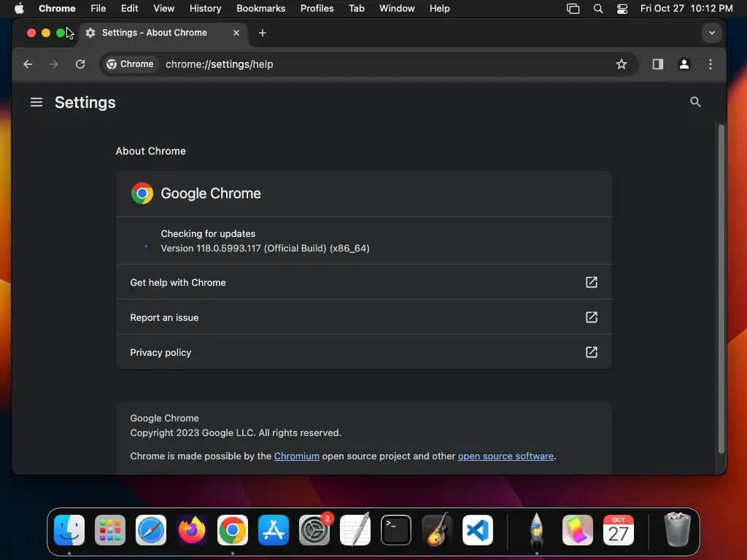
Task: Click the settings page vertical scrollbar
Action: tap(721, 289)
